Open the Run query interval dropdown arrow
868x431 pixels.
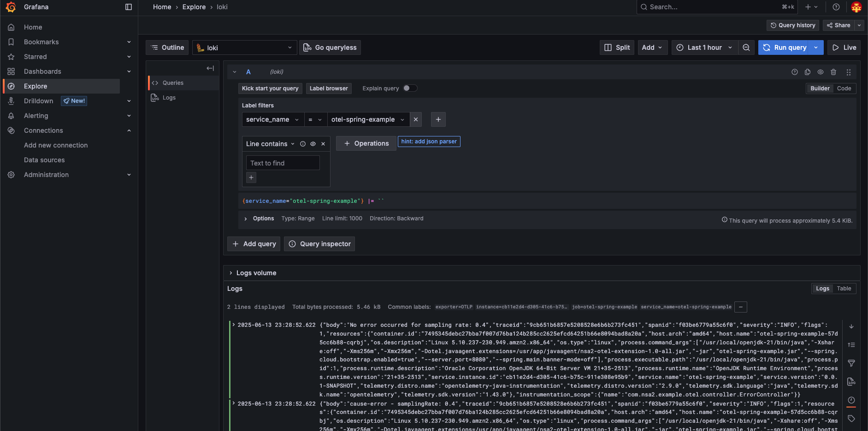point(816,47)
